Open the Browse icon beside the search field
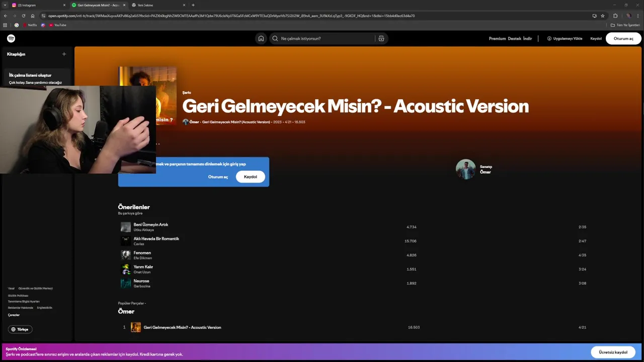This screenshot has width=644, height=362. tap(381, 38)
